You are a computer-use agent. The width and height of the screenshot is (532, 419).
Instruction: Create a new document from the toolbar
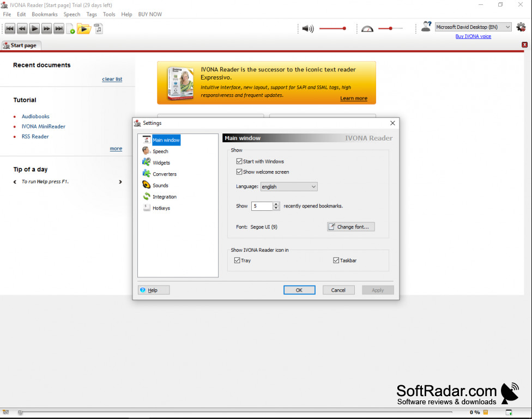click(70, 29)
